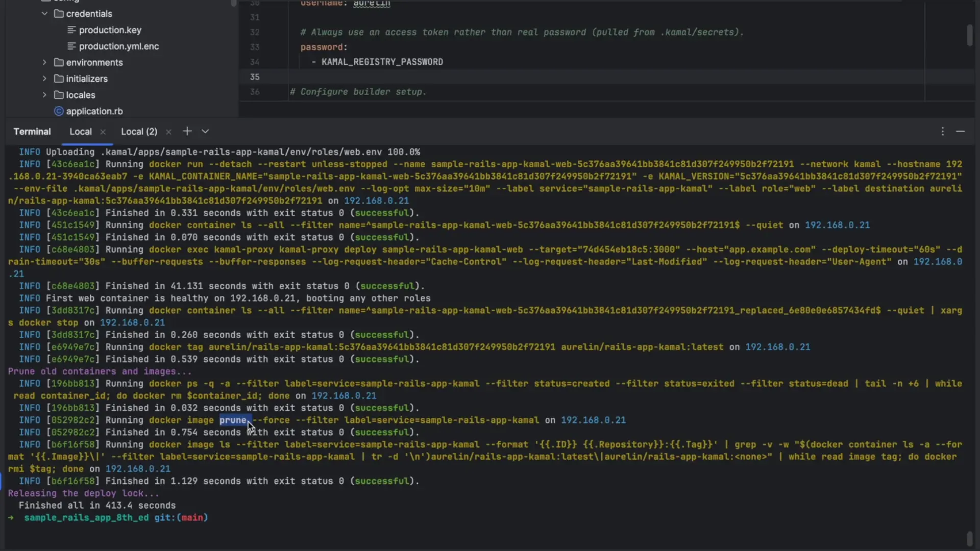Expand the locales folder
The image size is (980, 551).
pos(44,95)
